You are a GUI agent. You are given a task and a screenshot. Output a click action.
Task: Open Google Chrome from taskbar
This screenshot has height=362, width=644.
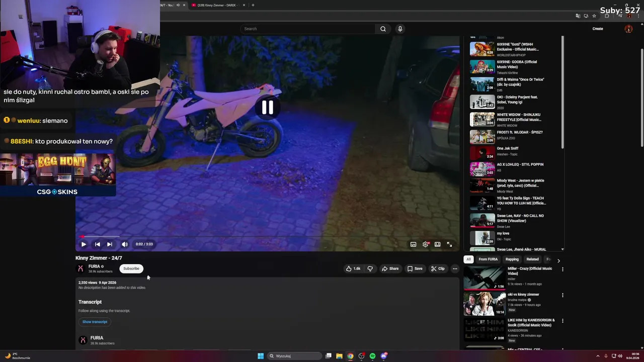tap(350, 356)
